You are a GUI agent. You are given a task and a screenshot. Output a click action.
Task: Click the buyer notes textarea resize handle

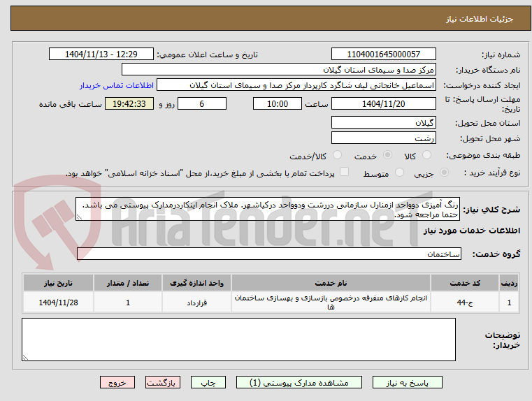25,357
